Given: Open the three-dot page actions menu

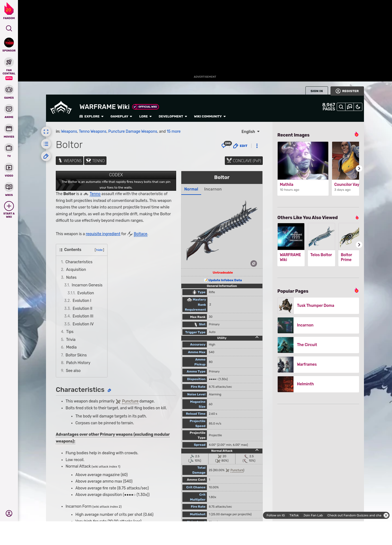Looking at the screenshot, I should tap(257, 146).
